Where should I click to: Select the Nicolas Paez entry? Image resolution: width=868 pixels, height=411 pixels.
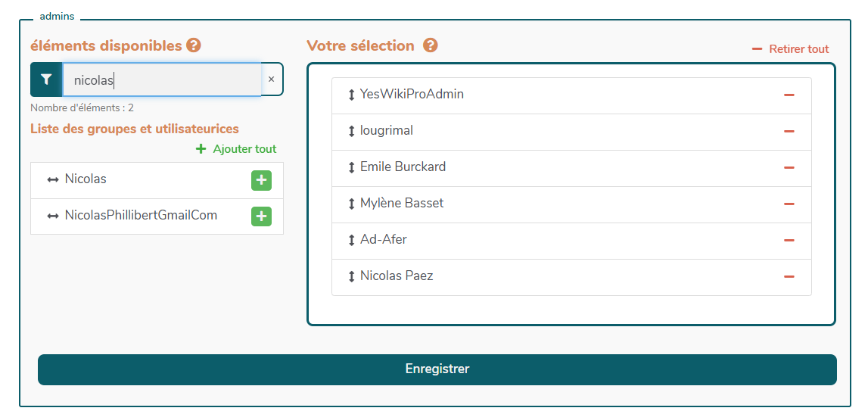click(397, 276)
